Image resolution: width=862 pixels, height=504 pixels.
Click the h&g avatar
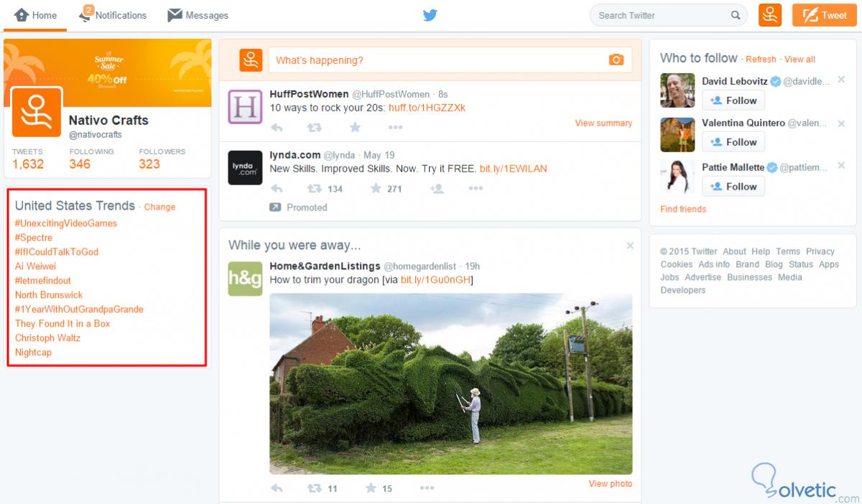click(245, 279)
